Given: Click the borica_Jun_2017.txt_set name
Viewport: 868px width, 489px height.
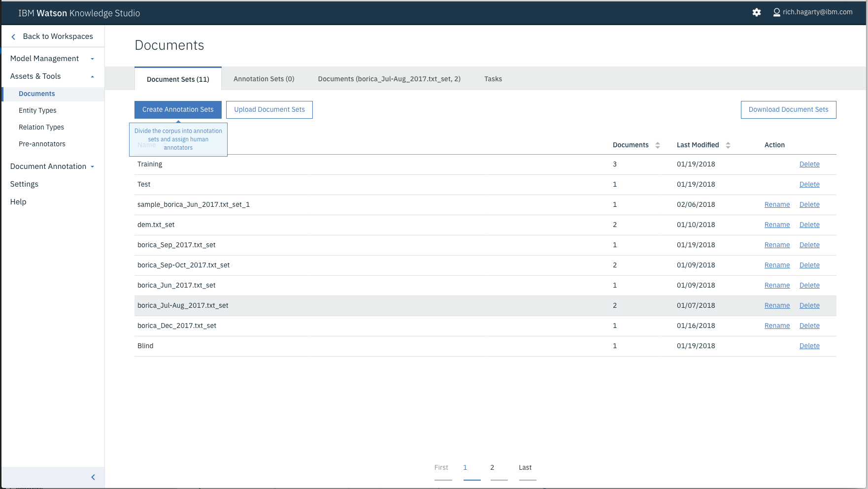Looking at the screenshot, I should [176, 286].
